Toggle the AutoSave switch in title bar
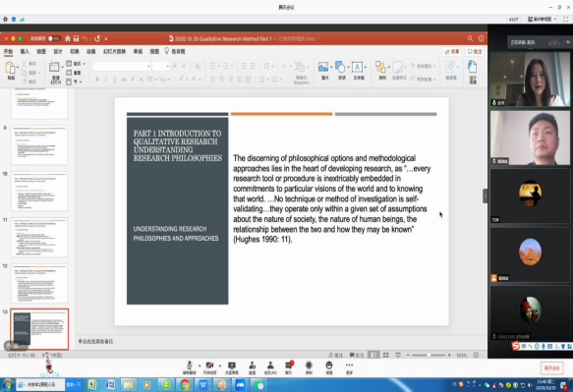573x392 pixels. pos(54,38)
